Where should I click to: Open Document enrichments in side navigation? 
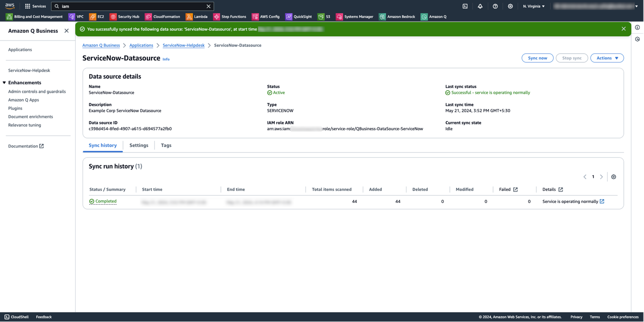tap(31, 117)
